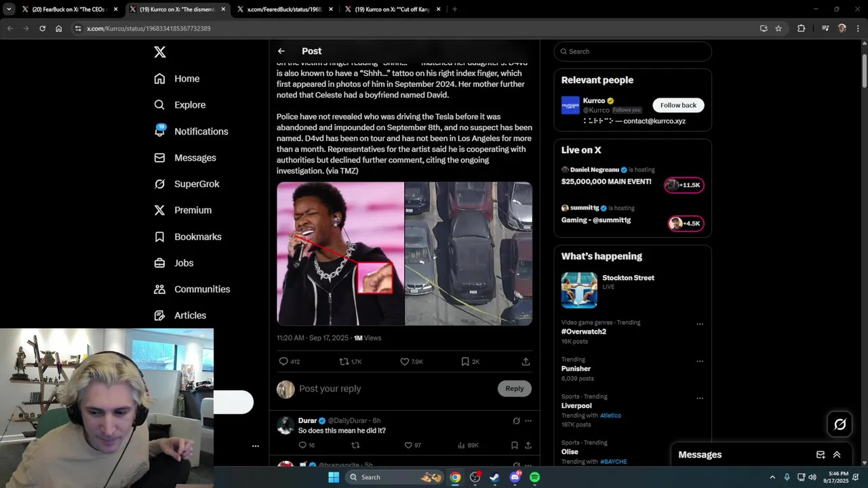868x488 pixels.
Task: Open Liverpool trending topic
Action: [x=576, y=406]
